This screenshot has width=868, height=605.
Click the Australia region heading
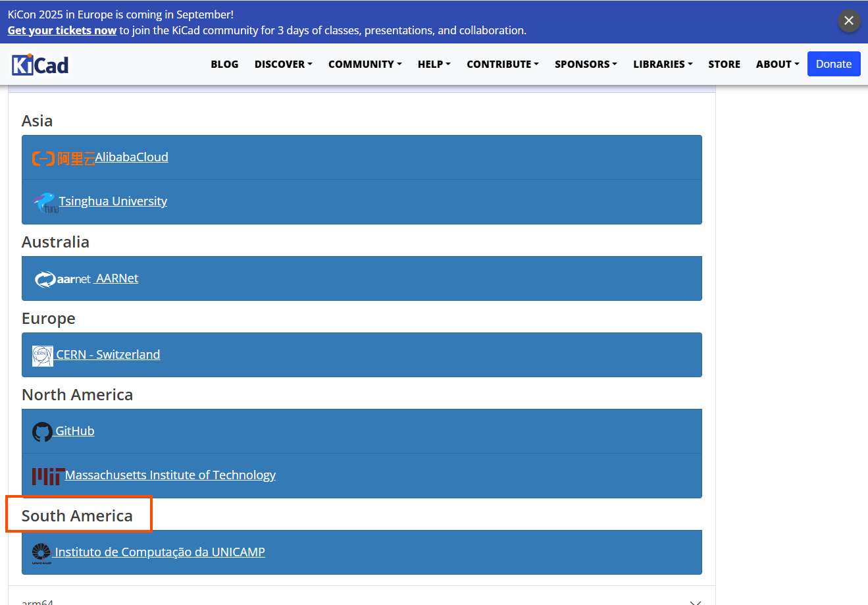(x=55, y=242)
